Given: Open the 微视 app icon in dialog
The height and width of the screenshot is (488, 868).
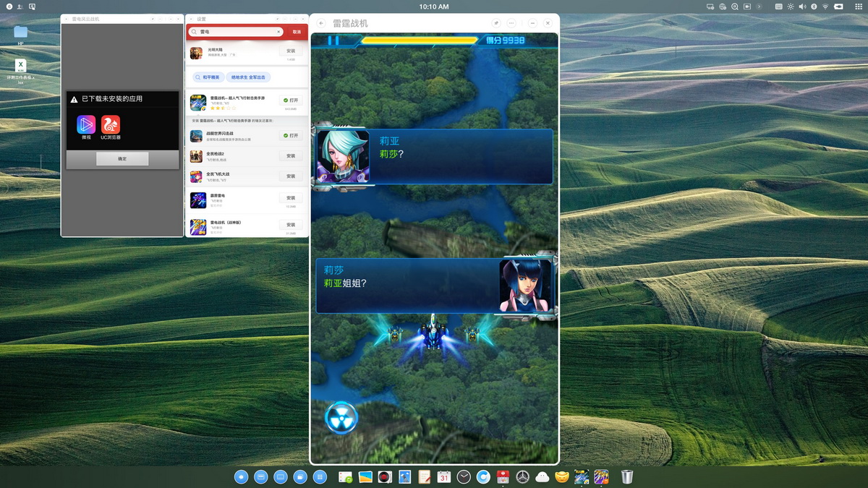Looking at the screenshot, I should click(x=86, y=124).
